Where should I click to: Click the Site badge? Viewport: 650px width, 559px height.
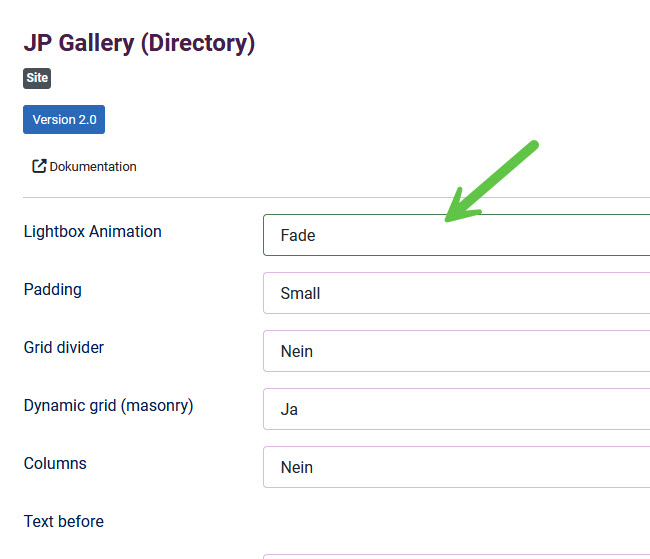coord(37,78)
